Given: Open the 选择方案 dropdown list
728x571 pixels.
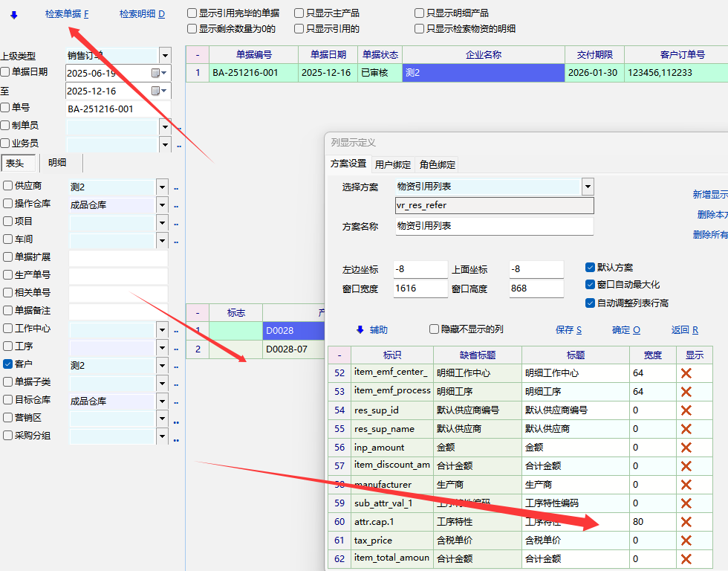Looking at the screenshot, I should coord(588,187).
